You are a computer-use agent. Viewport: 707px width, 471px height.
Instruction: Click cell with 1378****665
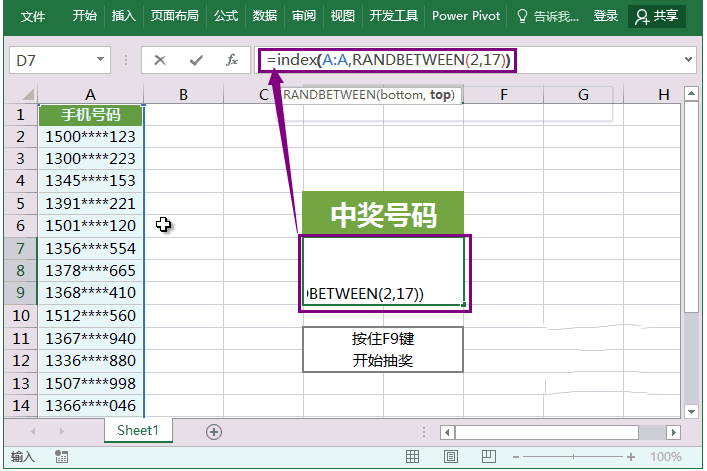(x=90, y=270)
